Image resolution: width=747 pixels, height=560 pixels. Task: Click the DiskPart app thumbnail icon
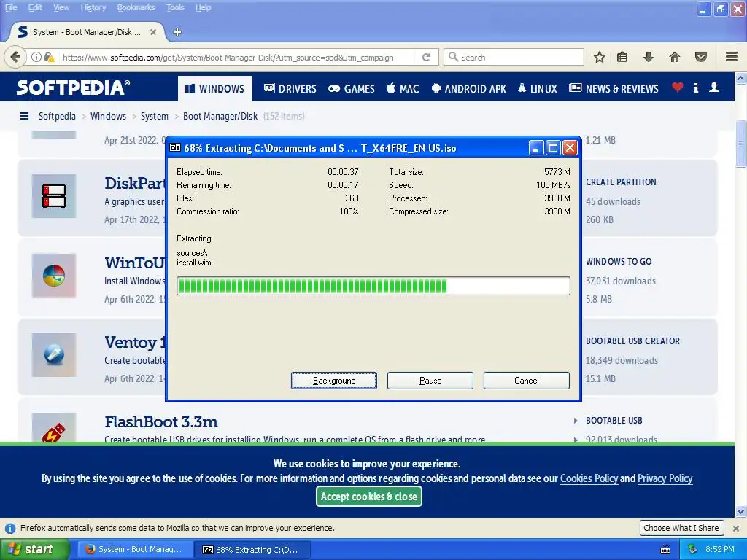pos(54,196)
